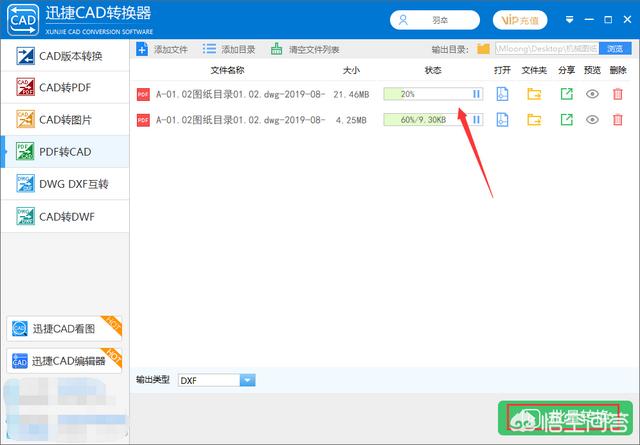Click the 添加文件 button
640x445 pixels.
coord(162,49)
